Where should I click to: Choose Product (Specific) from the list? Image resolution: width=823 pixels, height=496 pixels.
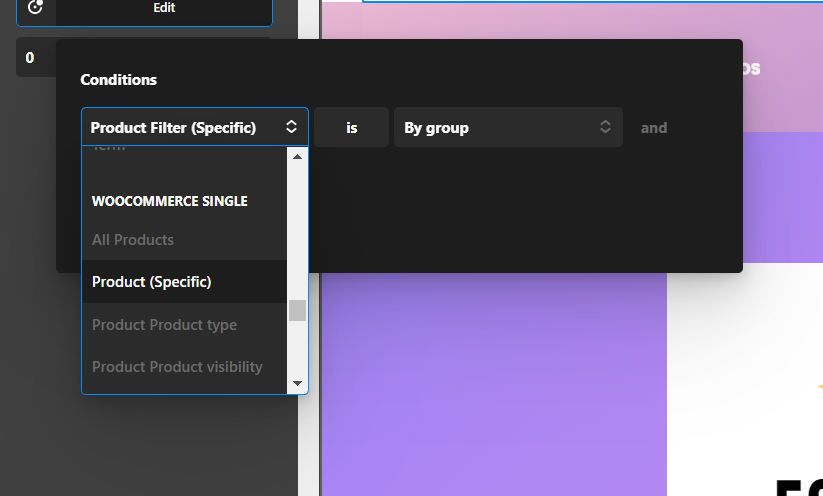[152, 282]
